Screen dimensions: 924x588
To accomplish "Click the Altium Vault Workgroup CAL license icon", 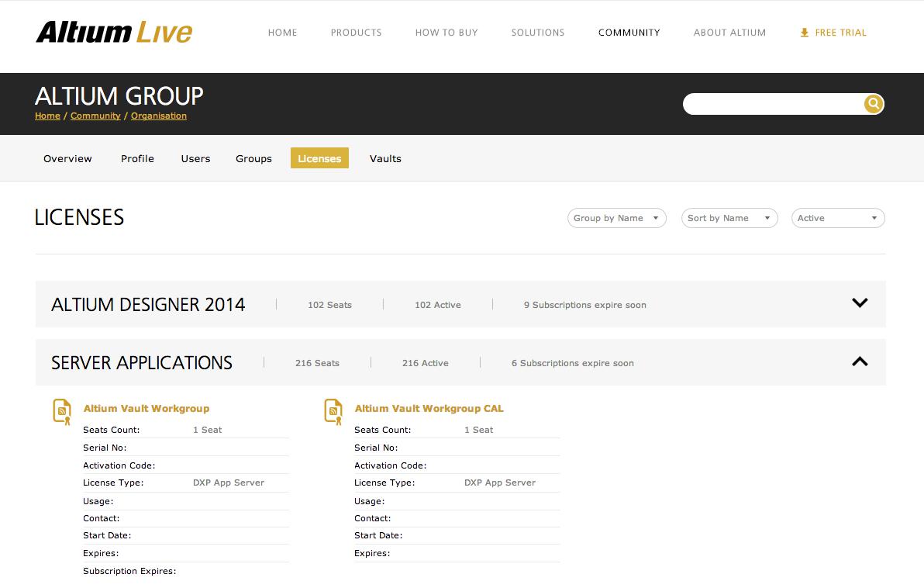I will [x=333, y=411].
